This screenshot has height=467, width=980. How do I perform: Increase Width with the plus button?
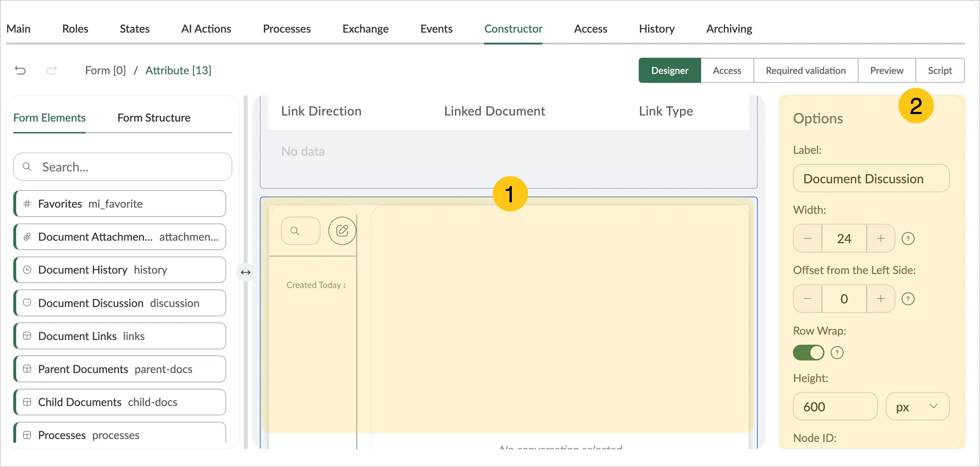point(880,238)
